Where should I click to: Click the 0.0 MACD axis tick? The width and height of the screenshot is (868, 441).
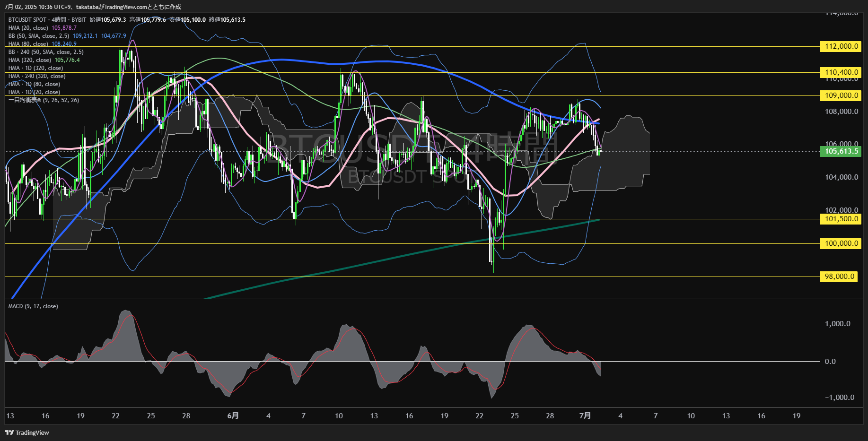(x=830, y=362)
